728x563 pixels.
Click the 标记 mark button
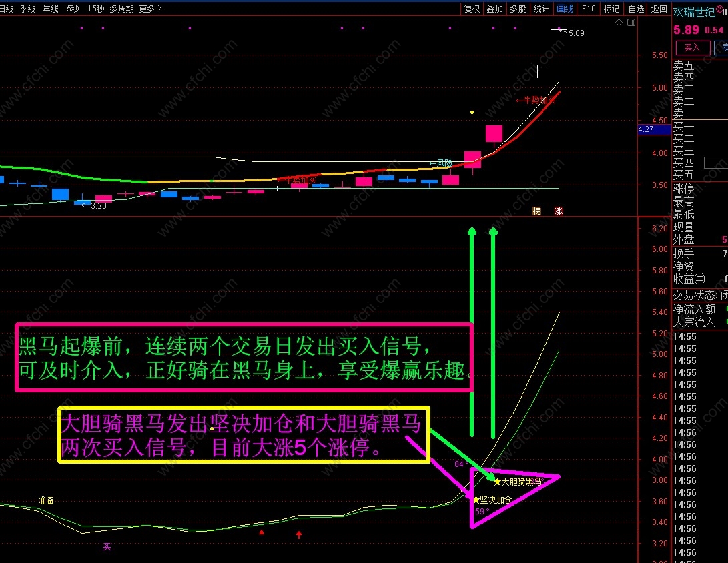pos(611,9)
